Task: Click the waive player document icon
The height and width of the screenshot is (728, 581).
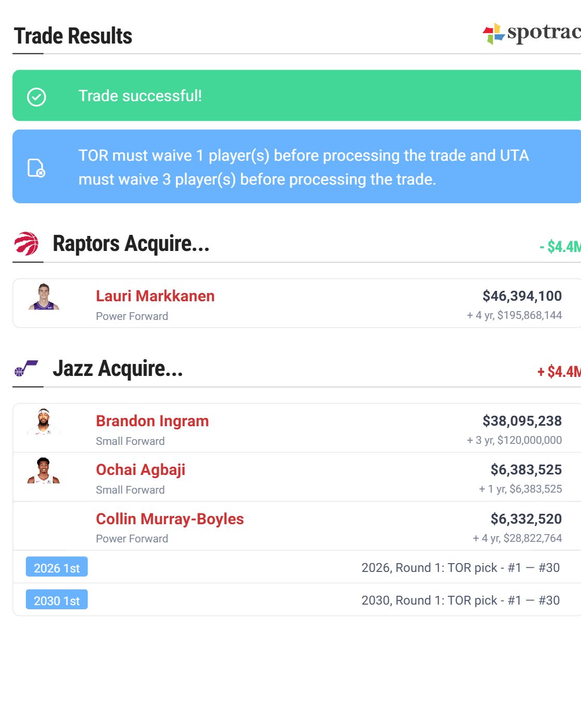Action: click(x=36, y=168)
